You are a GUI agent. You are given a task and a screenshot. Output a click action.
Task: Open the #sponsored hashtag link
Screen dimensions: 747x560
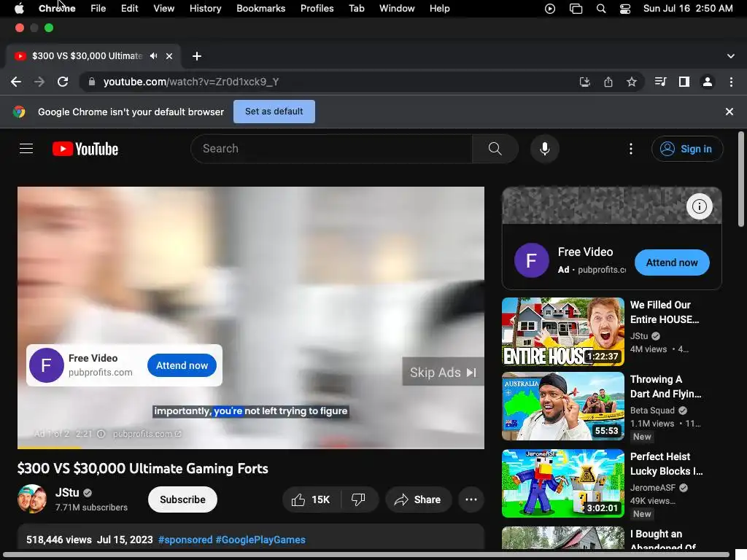pos(185,540)
